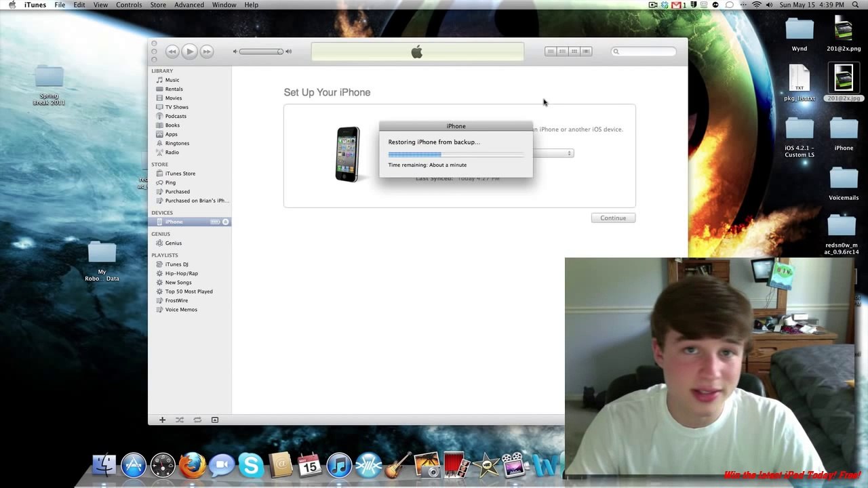Open the Store menu
Image resolution: width=868 pixels, height=488 pixels.
coord(158,5)
